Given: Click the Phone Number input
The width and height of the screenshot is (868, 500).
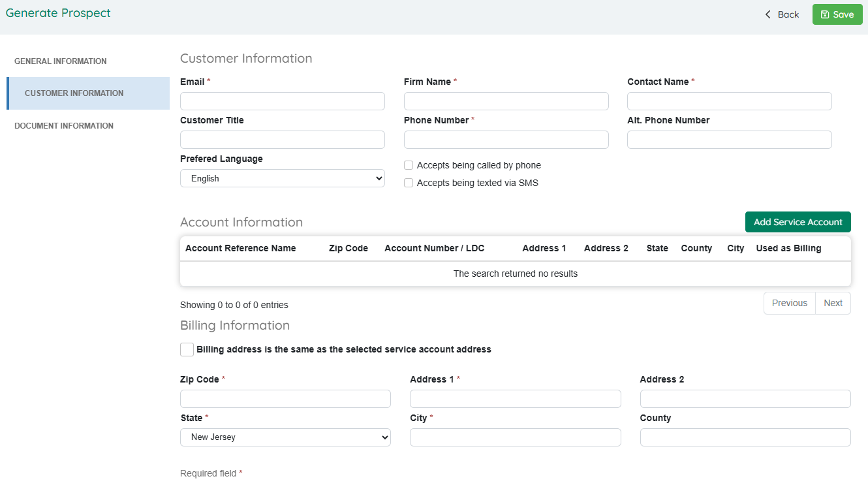Looking at the screenshot, I should pos(506,140).
